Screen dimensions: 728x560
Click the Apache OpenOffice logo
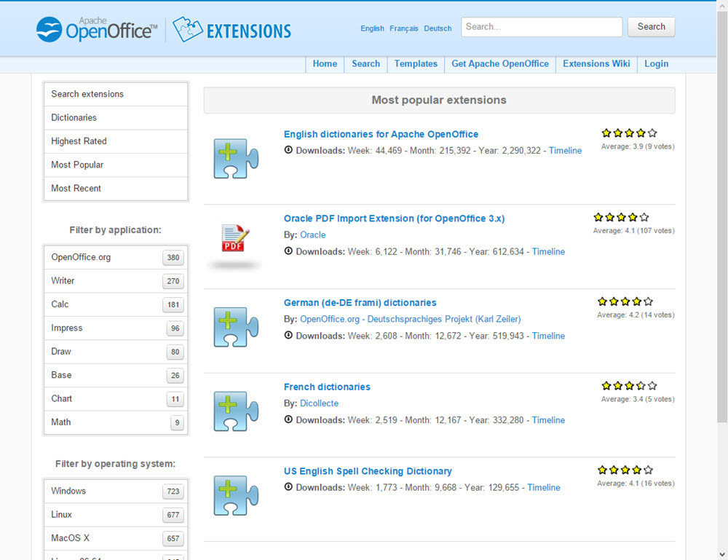coord(97,29)
